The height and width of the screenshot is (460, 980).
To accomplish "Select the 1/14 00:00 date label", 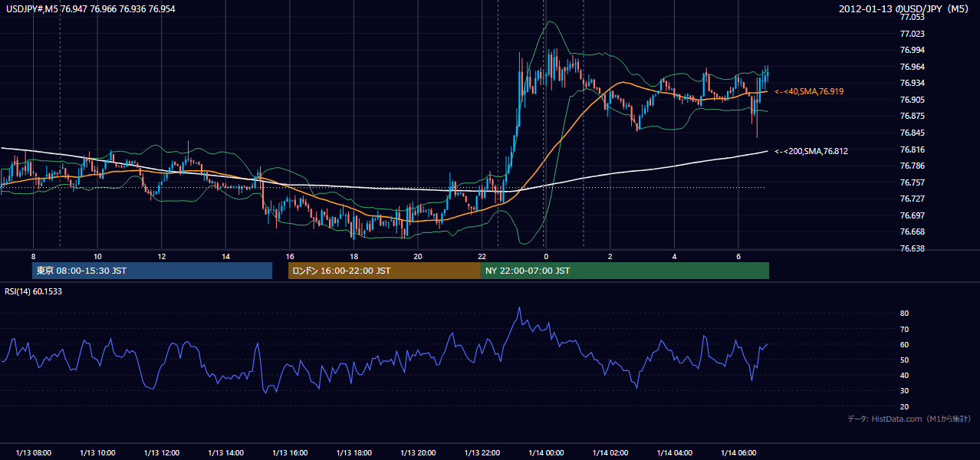I will click(x=546, y=453).
